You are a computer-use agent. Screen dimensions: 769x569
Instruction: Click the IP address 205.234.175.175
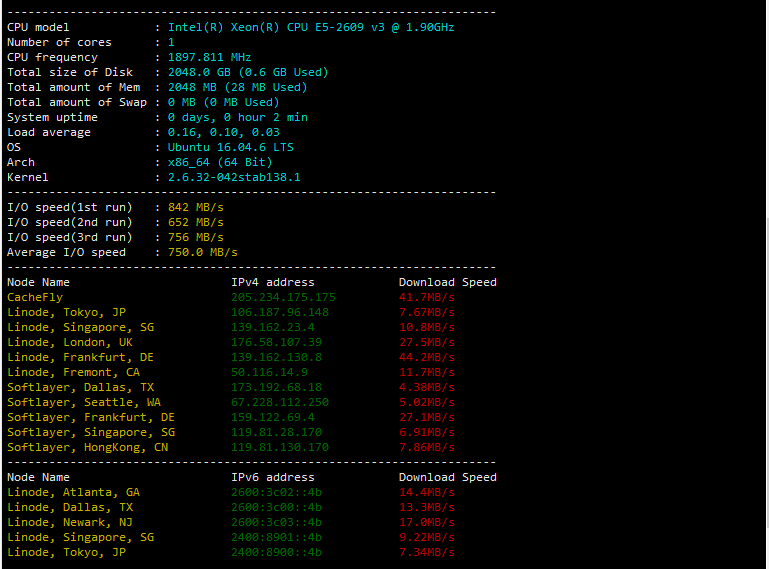point(283,297)
